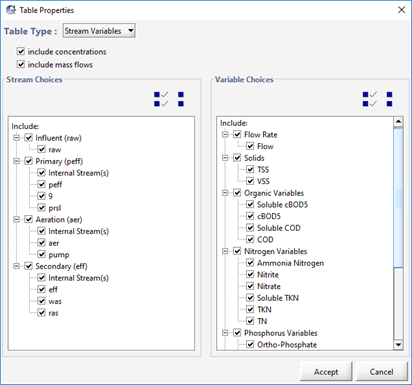Viewport: 412px width, 385px height.
Task: Uncheck include mass flows
Action: tap(21, 64)
